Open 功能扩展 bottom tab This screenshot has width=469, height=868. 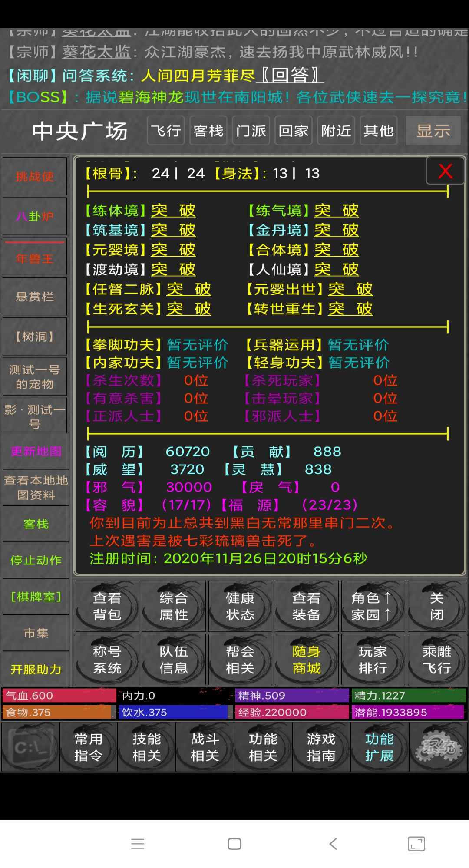(380, 747)
